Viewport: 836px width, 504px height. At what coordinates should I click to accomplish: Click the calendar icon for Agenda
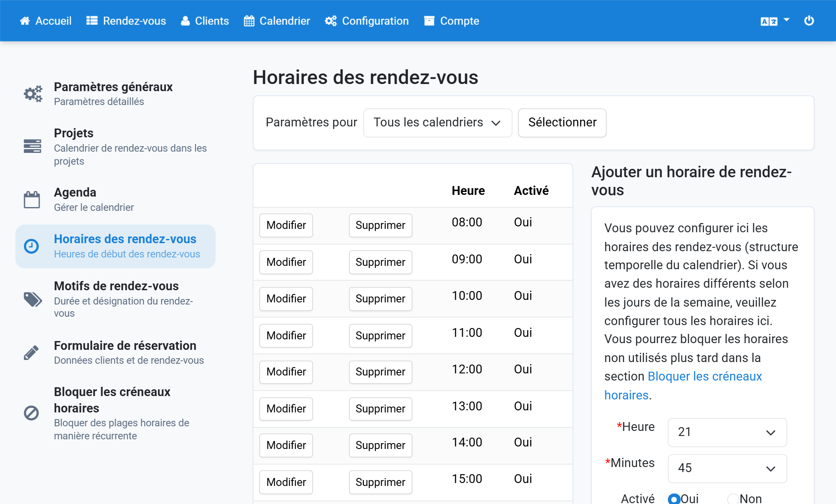pos(32,199)
